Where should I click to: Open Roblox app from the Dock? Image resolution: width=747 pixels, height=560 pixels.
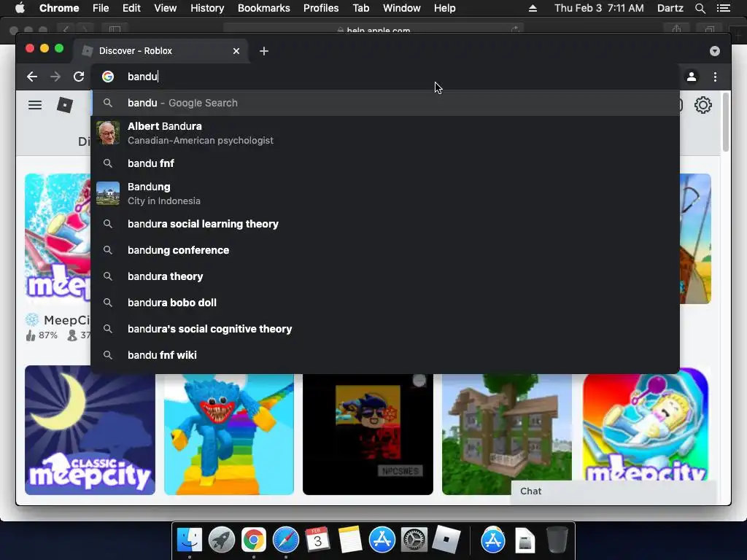pyautogui.click(x=446, y=540)
